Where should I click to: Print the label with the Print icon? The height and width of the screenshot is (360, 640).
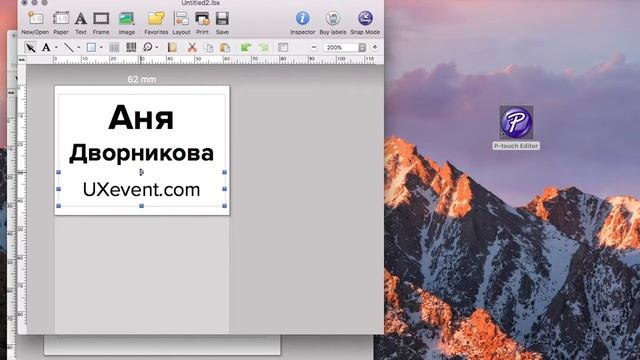[x=202, y=19]
